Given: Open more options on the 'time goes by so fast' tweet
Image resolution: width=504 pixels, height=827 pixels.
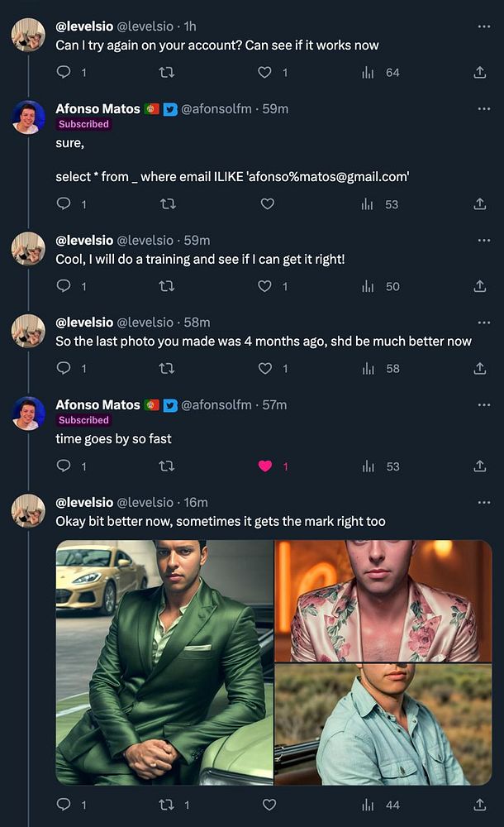Looking at the screenshot, I should (483, 405).
